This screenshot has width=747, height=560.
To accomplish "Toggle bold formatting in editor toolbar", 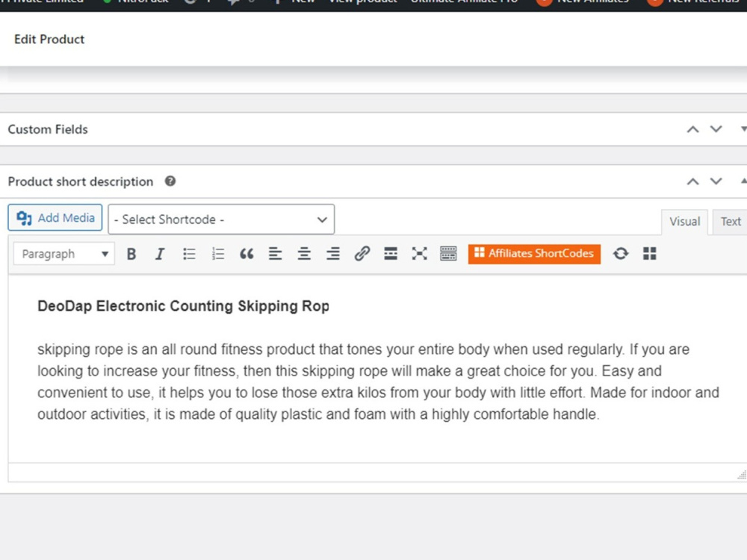I will click(x=131, y=254).
